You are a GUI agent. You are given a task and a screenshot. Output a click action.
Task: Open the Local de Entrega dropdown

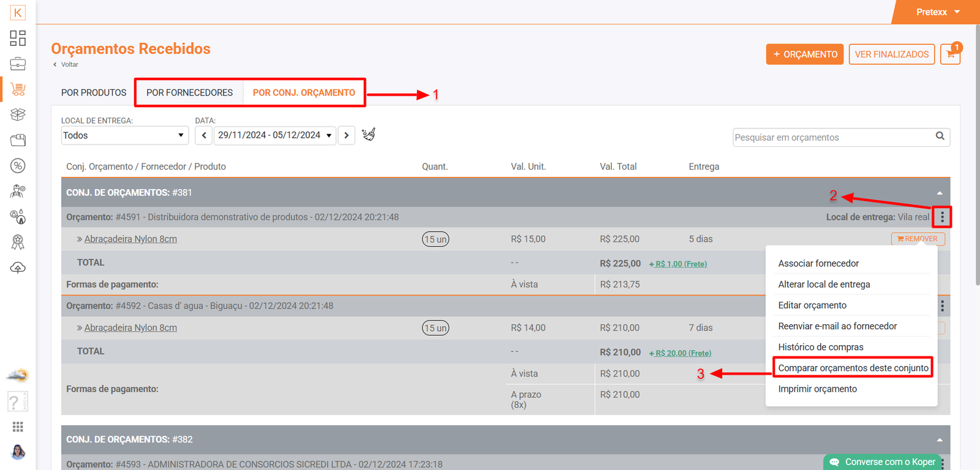pos(124,135)
